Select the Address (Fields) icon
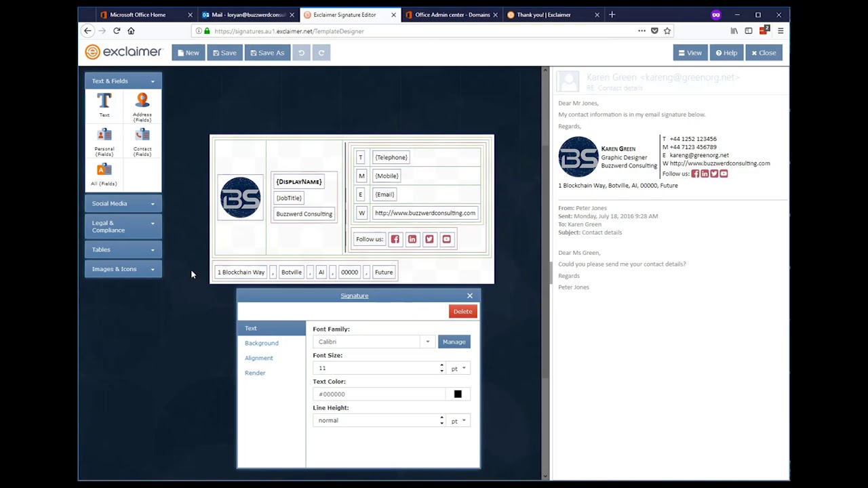 point(142,100)
